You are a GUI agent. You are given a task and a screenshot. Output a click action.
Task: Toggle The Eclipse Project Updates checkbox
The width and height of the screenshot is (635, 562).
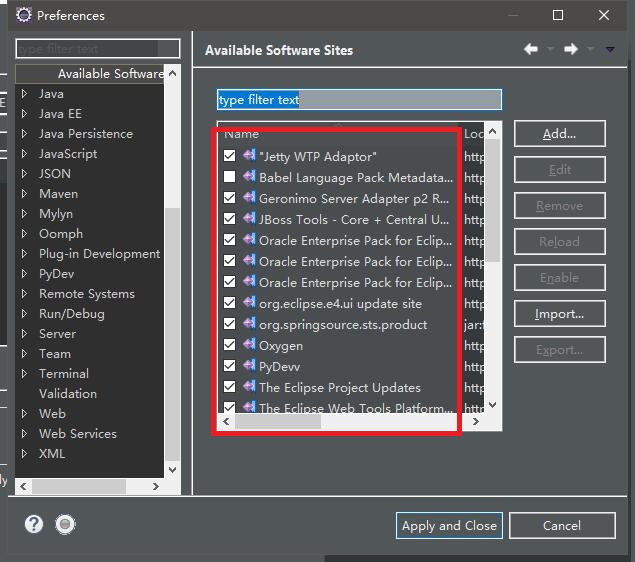pyautogui.click(x=230, y=387)
